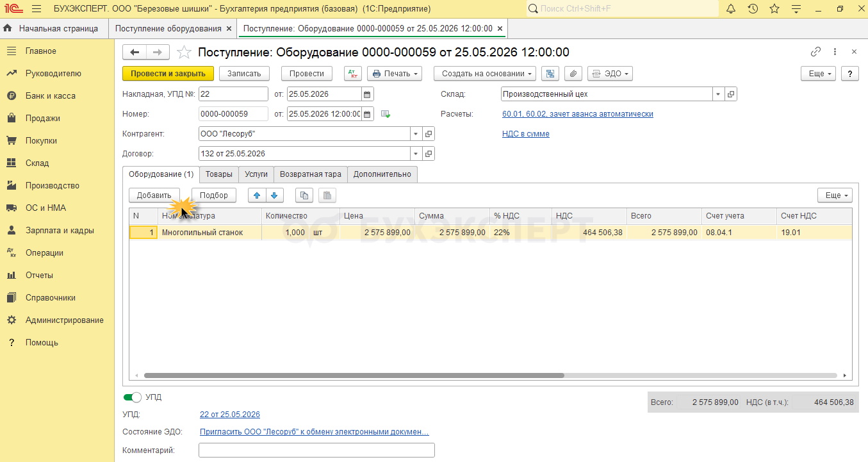Open the Контрагент record with its open icon

[429, 134]
